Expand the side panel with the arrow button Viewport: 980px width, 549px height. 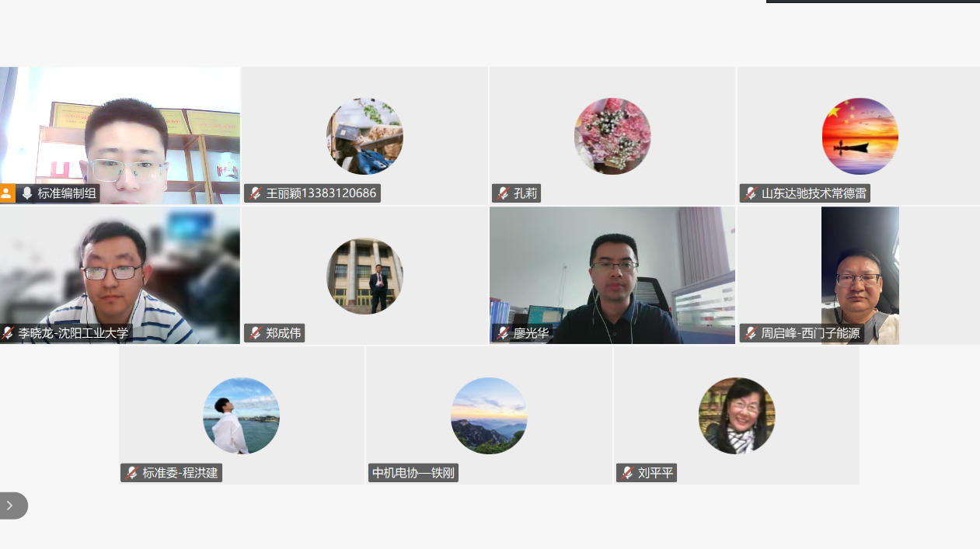(x=10, y=506)
